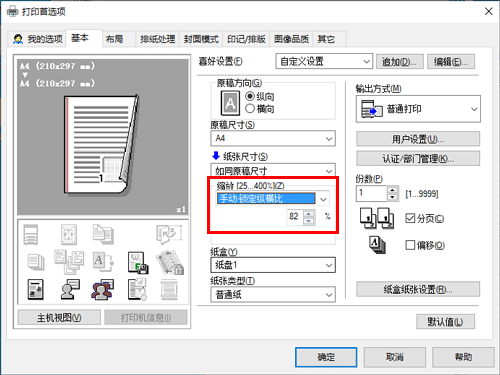The height and width of the screenshot is (375, 500).
Task: Increase the zoom percentage with up arrow
Action: click(x=309, y=214)
